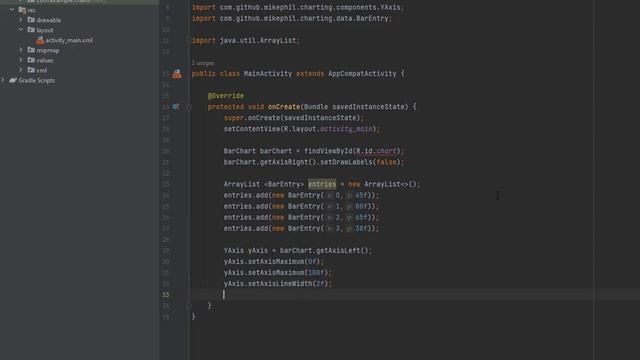Screen dimensions: 640x360
Task: Click the xml folder icon
Action: click(31, 70)
